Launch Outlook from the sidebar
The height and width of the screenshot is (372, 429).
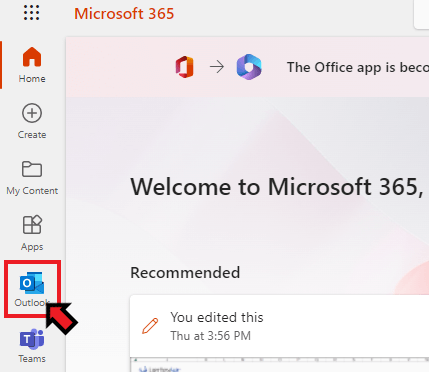32,289
